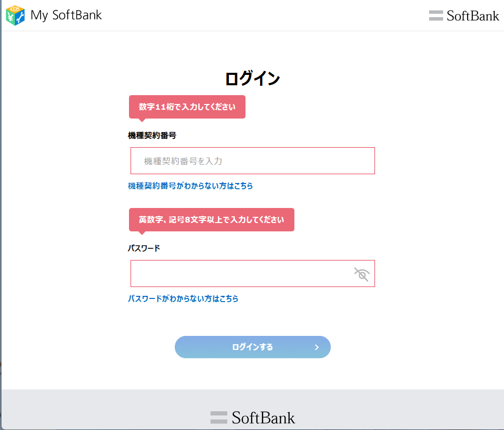Click the two-bar SoftBank emblem in footer
The width and height of the screenshot is (504, 430).
219,417
